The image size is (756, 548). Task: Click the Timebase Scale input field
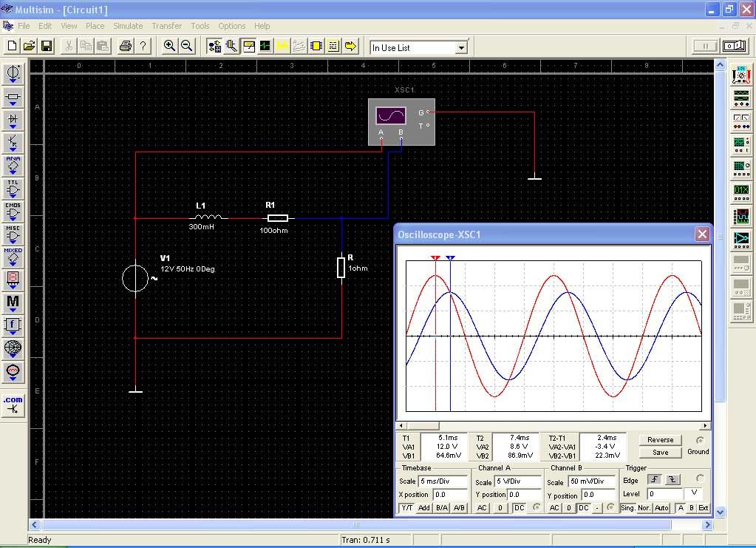pyautogui.click(x=443, y=481)
